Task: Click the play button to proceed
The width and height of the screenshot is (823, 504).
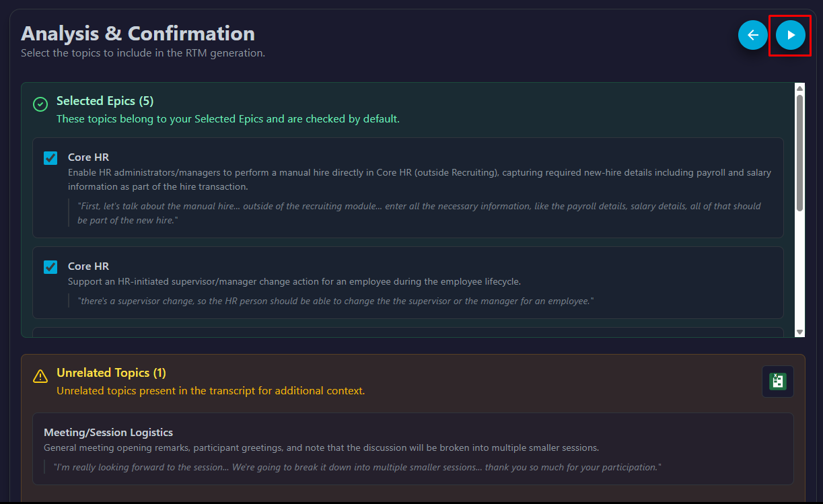Action: (790, 35)
